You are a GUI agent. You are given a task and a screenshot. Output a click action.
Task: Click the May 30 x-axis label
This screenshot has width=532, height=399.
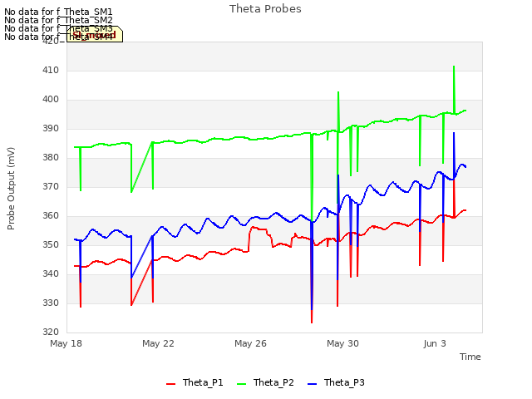[342, 343]
